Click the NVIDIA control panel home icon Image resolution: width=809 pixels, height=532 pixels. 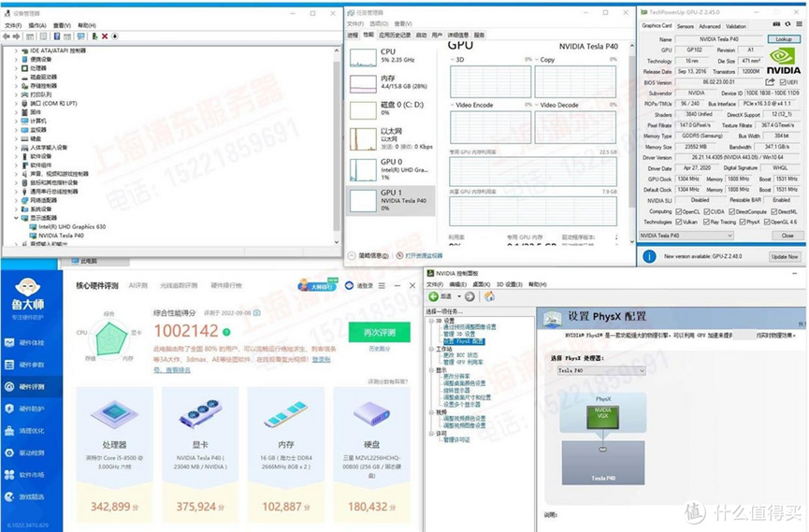[488, 296]
